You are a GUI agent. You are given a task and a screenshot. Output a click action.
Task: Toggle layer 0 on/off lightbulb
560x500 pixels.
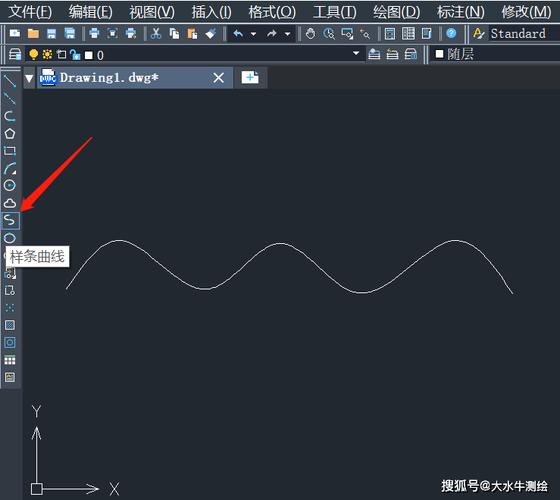(x=33, y=54)
